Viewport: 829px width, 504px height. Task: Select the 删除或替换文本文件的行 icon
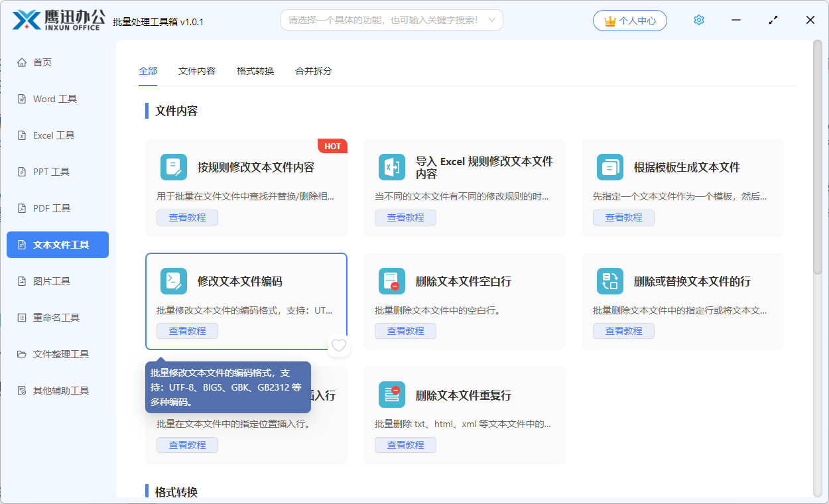tap(609, 281)
